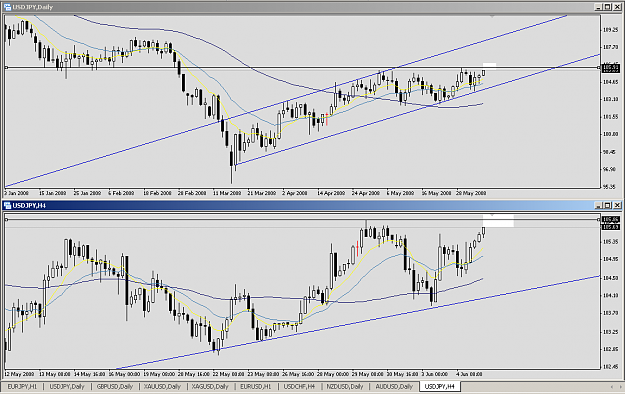This screenshot has width=625, height=394.
Task: Click the "29 May 08:00" time label
Action: click(x=368, y=374)
